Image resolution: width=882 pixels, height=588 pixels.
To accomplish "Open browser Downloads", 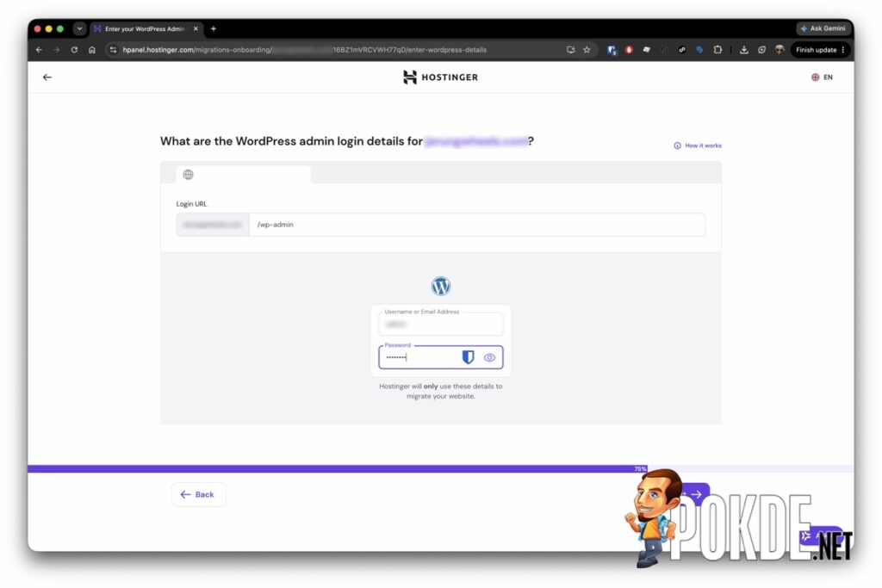I will pos(743,49).
